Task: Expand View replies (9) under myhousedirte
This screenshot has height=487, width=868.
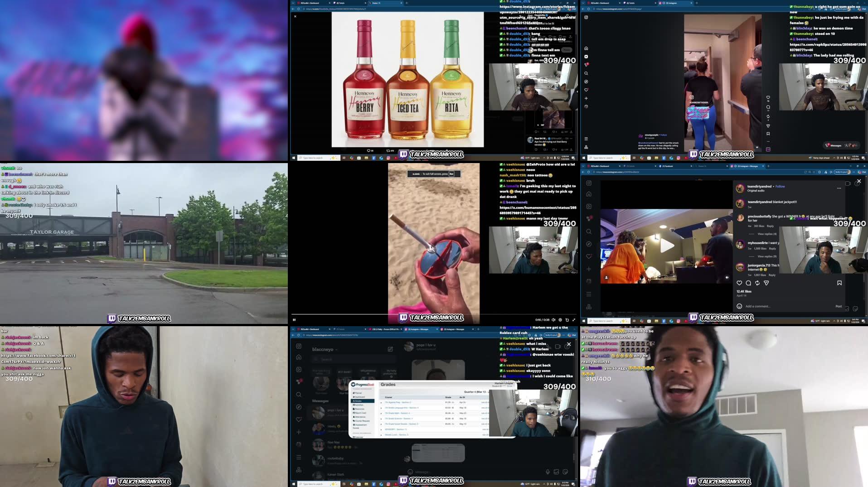Action: click(x=767, y=256)
